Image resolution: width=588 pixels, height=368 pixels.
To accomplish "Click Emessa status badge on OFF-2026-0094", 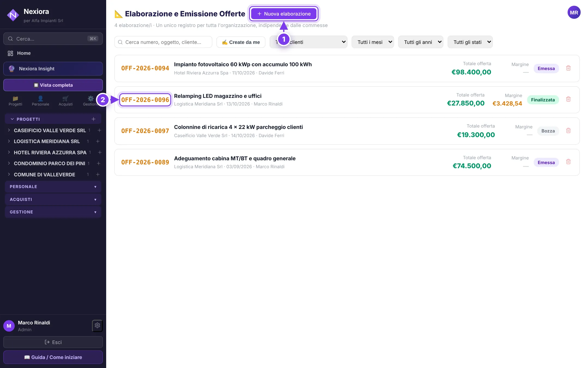I will pyautogui.click(x=546, y=68).
